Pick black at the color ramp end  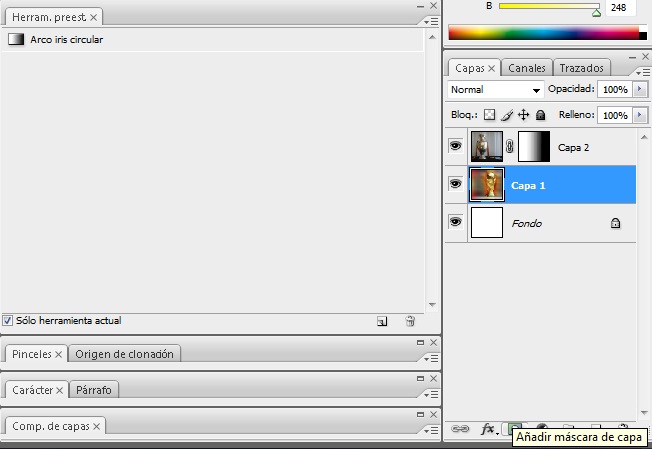click(x=643, y=36)
